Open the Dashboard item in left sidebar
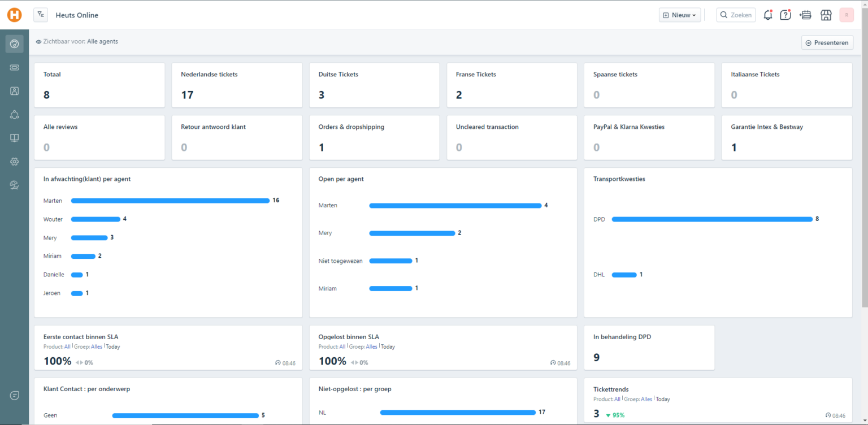868x425 pixels. click(x=15, y=44)
